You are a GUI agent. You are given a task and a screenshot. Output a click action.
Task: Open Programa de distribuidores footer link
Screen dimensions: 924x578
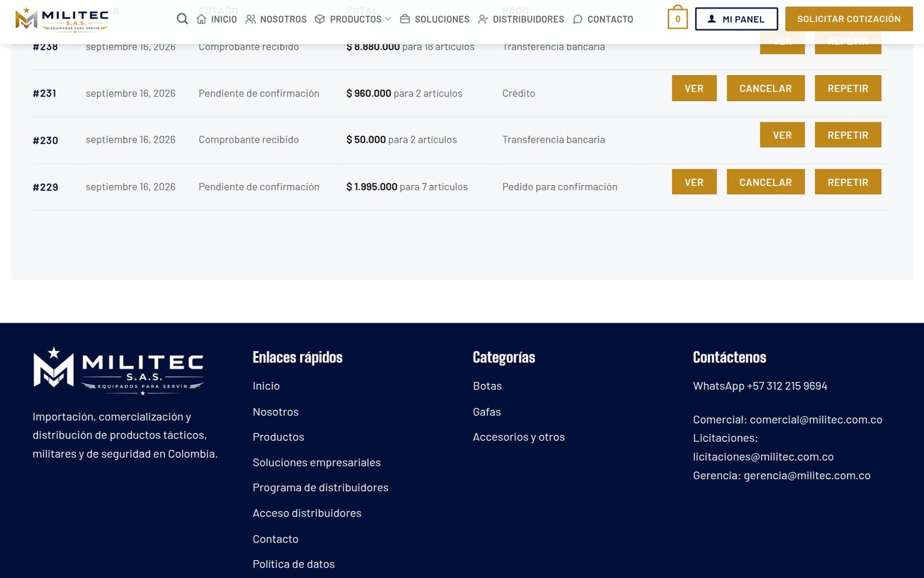[321, 488]
